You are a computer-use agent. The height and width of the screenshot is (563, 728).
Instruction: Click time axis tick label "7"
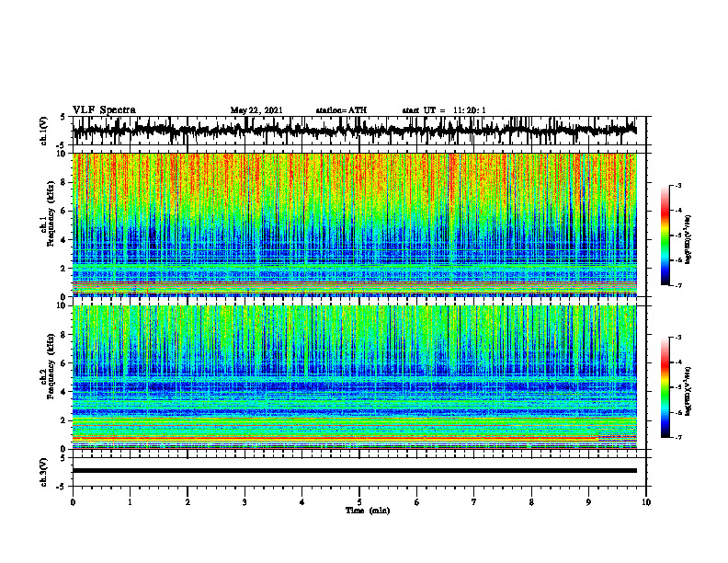click(474, 502)
